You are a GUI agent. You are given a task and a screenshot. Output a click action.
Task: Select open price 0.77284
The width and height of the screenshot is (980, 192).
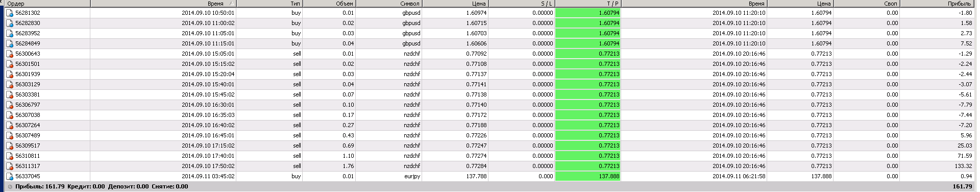pos(476,166)
